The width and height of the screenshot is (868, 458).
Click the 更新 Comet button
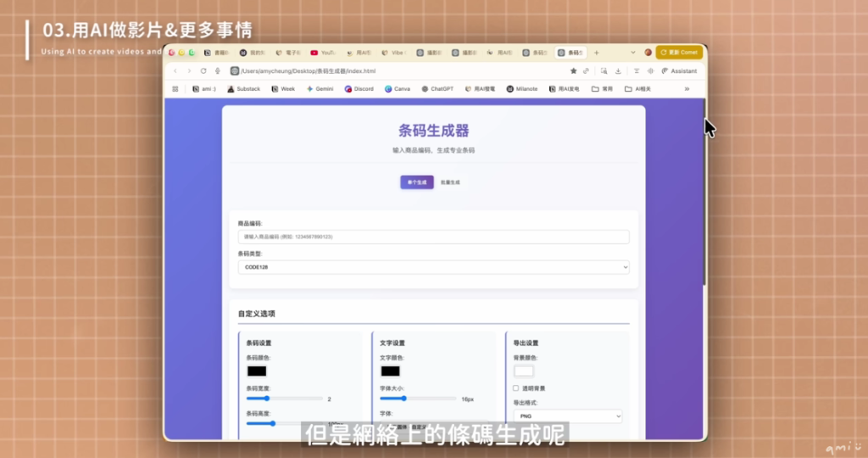coord(679,53)
